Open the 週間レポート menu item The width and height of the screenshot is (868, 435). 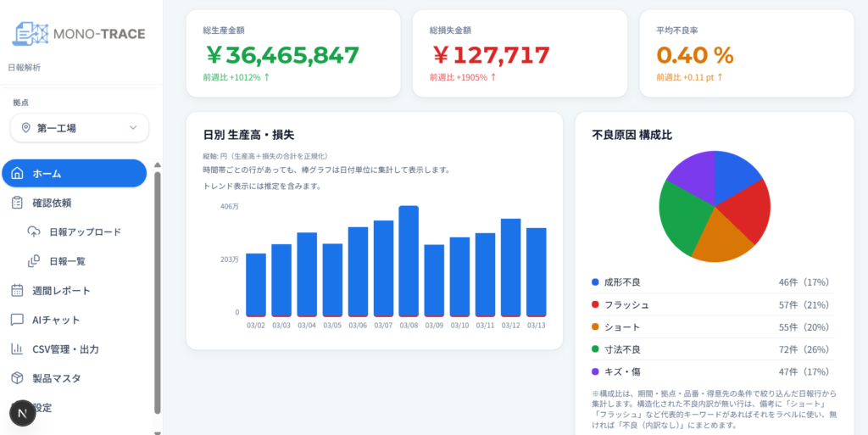tap(61, 291)
